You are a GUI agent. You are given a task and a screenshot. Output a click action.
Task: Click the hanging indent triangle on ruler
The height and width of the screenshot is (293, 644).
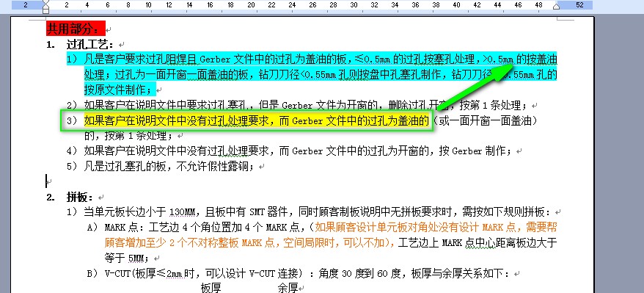pos(46,7)
